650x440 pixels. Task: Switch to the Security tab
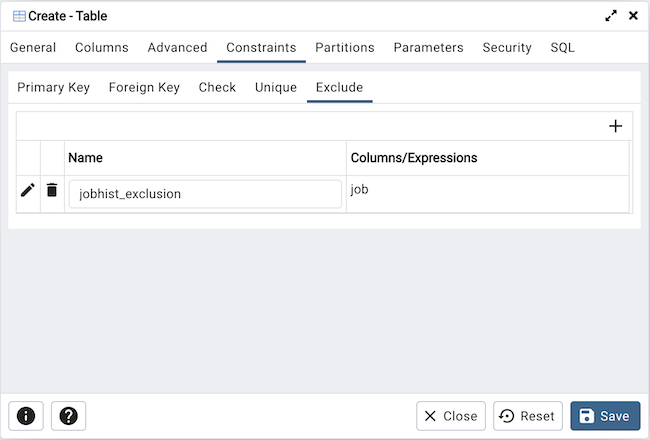(x=507, y=47)
